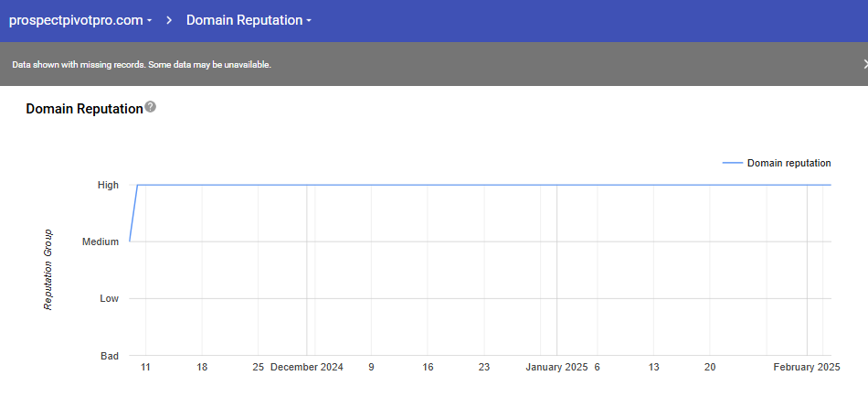The height and width of the screenshot is (397, 868).
Task: Select the High label on the y-axis
Action: pyautogui.click(x=108, y=185)
